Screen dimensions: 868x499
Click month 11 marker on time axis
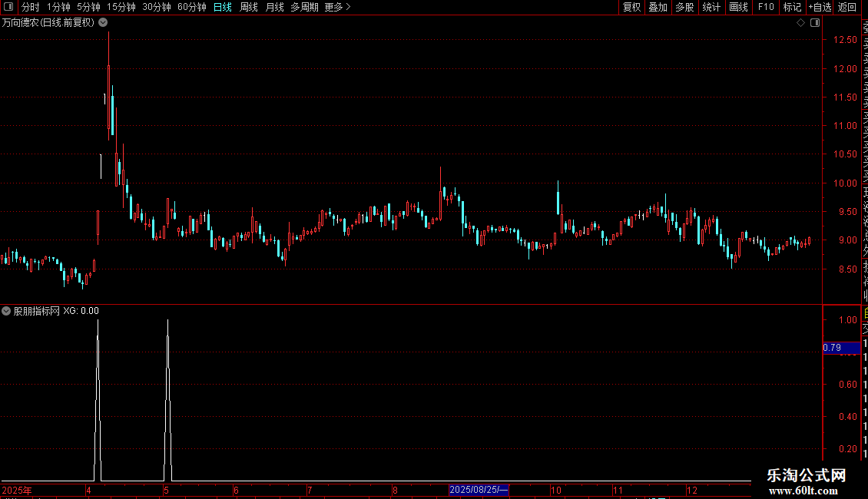tap(618, 490)
